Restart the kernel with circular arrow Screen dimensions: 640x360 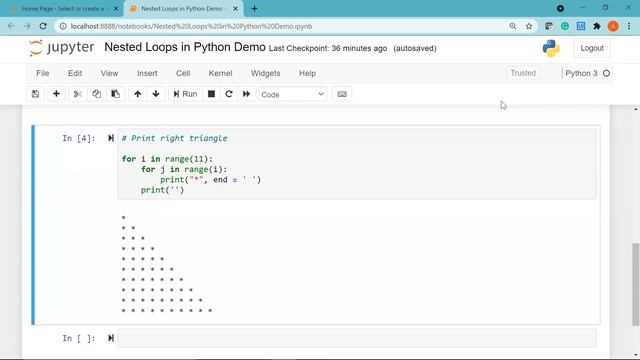pyautogui.click(x=229, y=94)
